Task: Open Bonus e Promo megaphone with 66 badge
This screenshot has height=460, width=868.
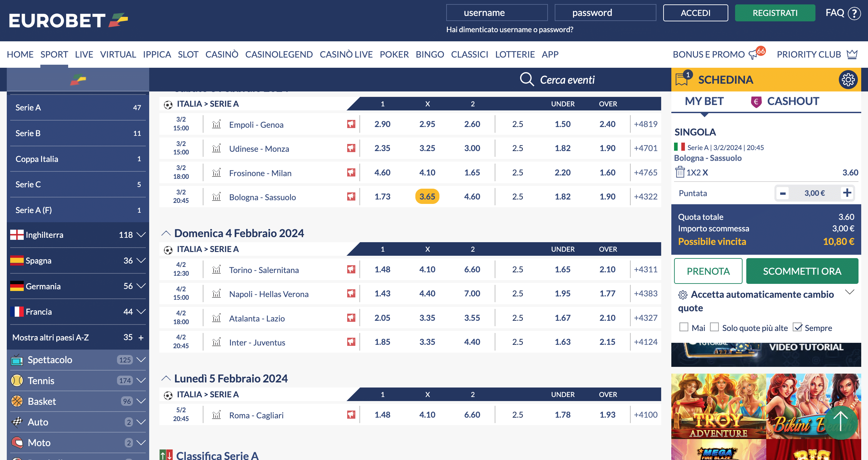Action: click(x=755, y=54)
